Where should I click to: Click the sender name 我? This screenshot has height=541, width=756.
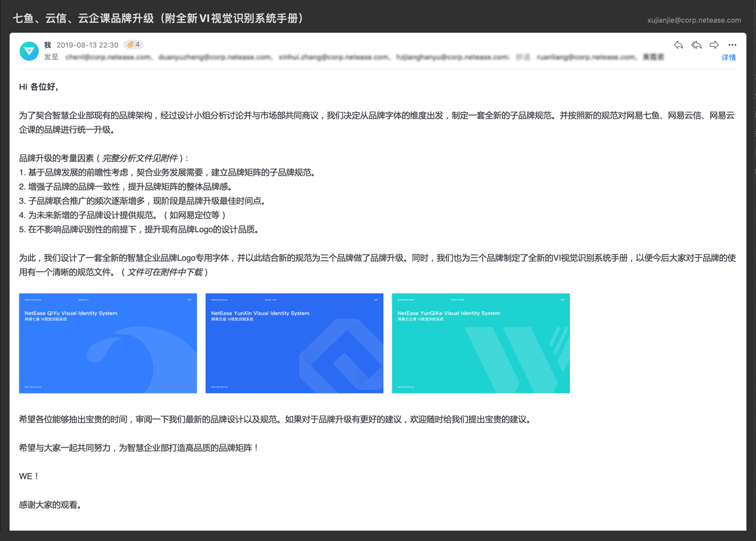[47, 45]
